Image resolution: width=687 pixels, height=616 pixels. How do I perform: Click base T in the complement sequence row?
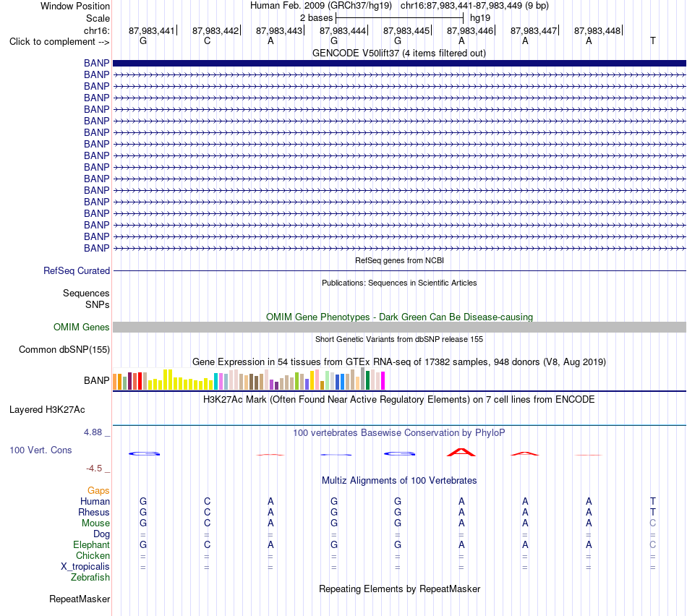pyautogui.click(x=653, y=40)
